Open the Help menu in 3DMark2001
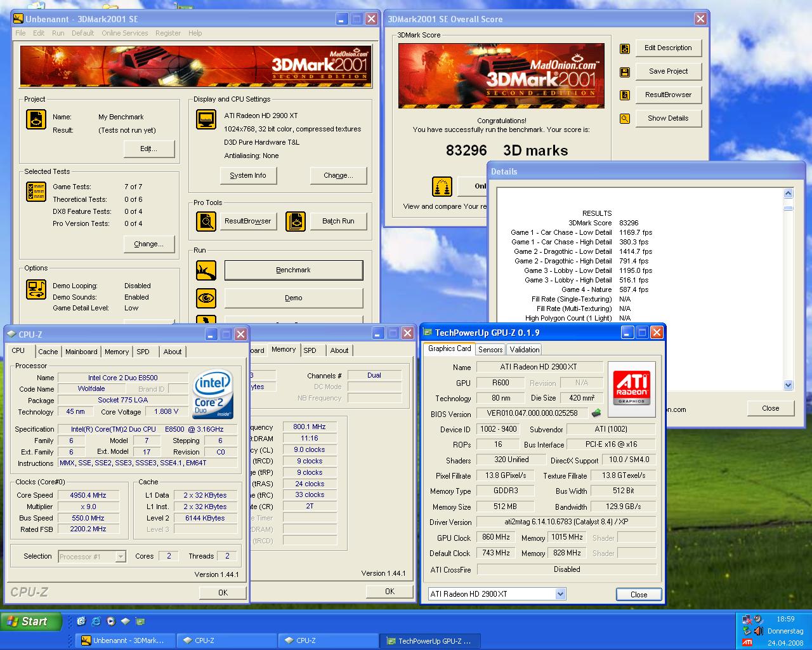Screen dimensions: 812x650 [x=195, y=33]
